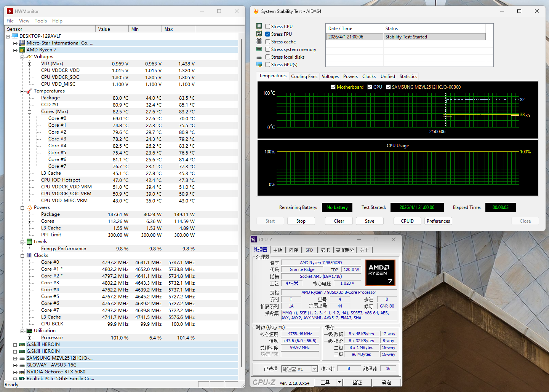Viewport: 549px width, 392px height.
Task: Click the AMD Ryzen 7 chip icon
Action: pyautogui.click(x=22, y=50)
